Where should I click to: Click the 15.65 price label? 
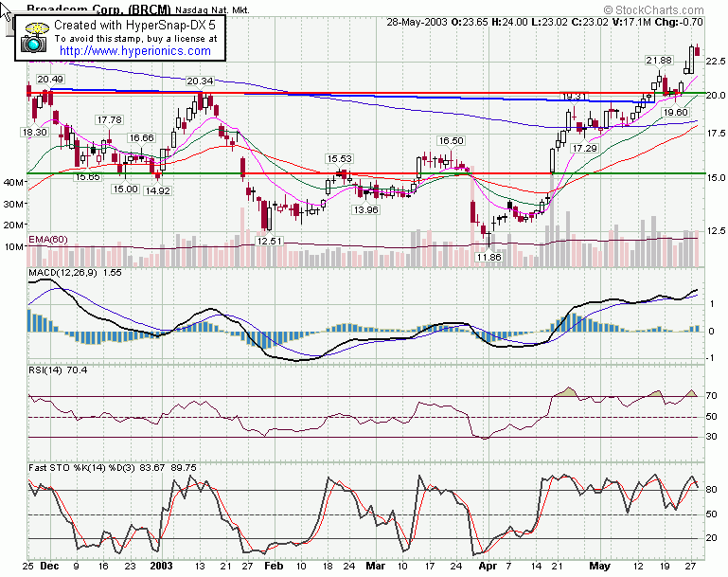(x=87, y=176)
